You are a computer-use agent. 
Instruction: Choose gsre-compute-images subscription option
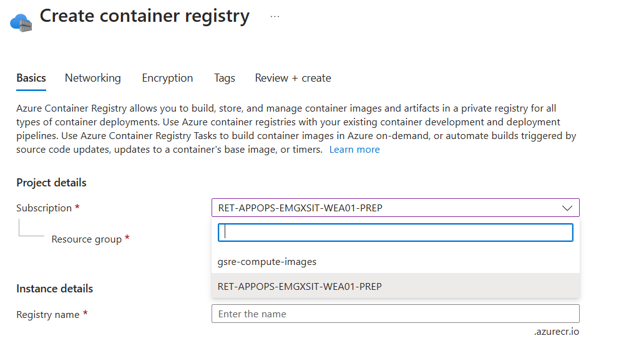396,261
